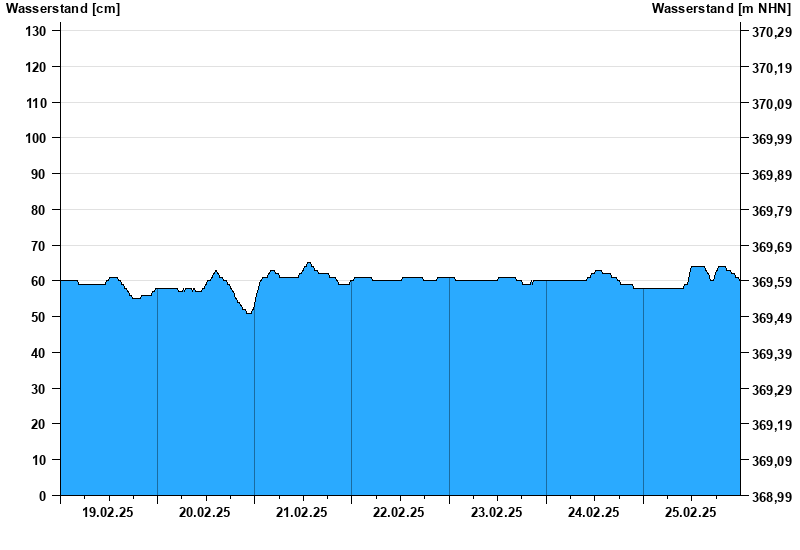Click the water level peak on 21.02.25
This screenshot has width=800, height=550.
(308, 263)
